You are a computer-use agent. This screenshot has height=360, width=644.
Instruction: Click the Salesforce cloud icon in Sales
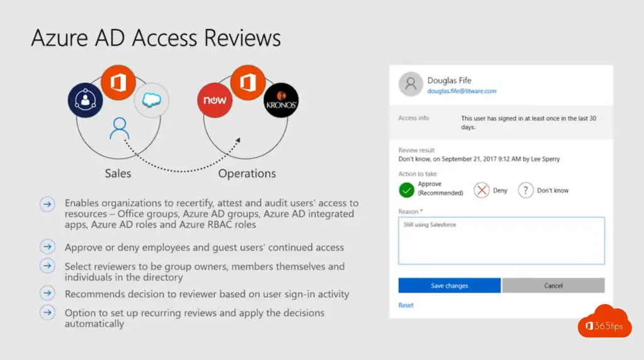pos(152,100)
